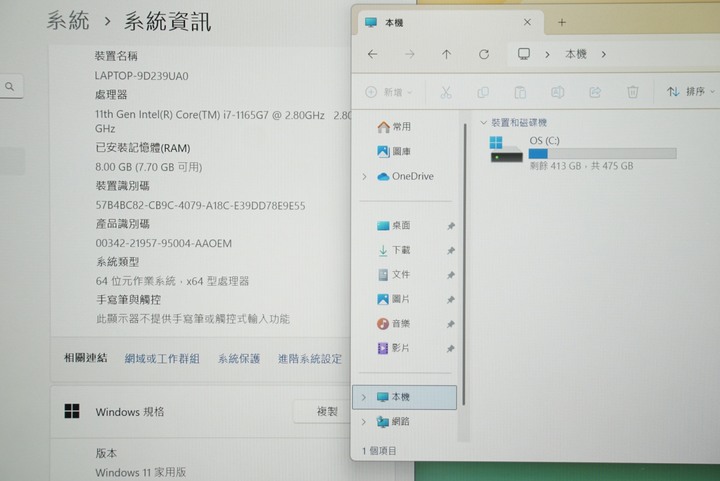Viewport: 720px width, 481px height.
Task: Open 網域或工作群組 link in Settings
Action: point(162,359)
